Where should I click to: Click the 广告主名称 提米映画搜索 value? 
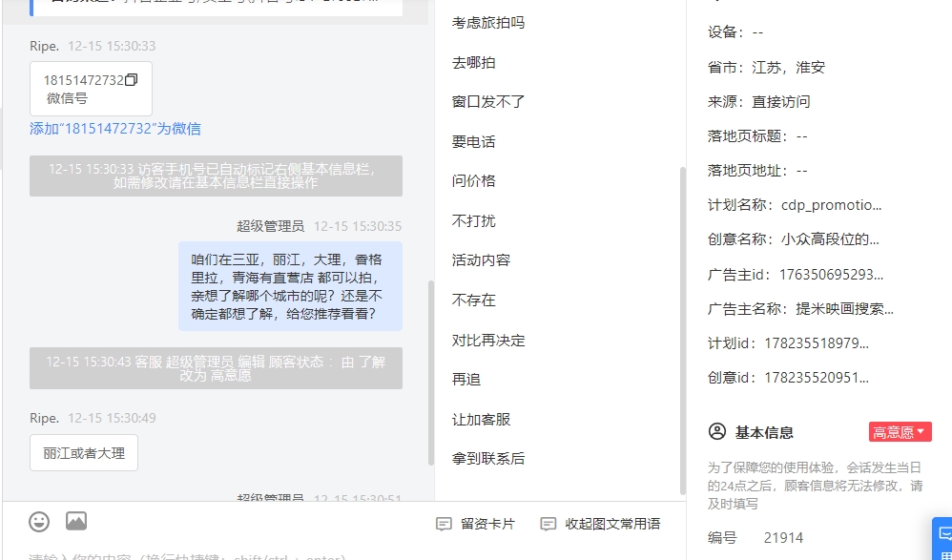(x=844, y=309)
